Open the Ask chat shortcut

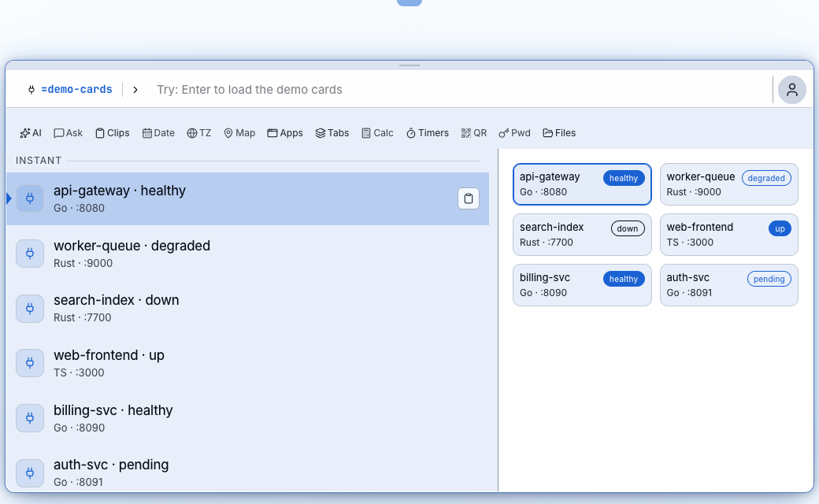[68, 133]
